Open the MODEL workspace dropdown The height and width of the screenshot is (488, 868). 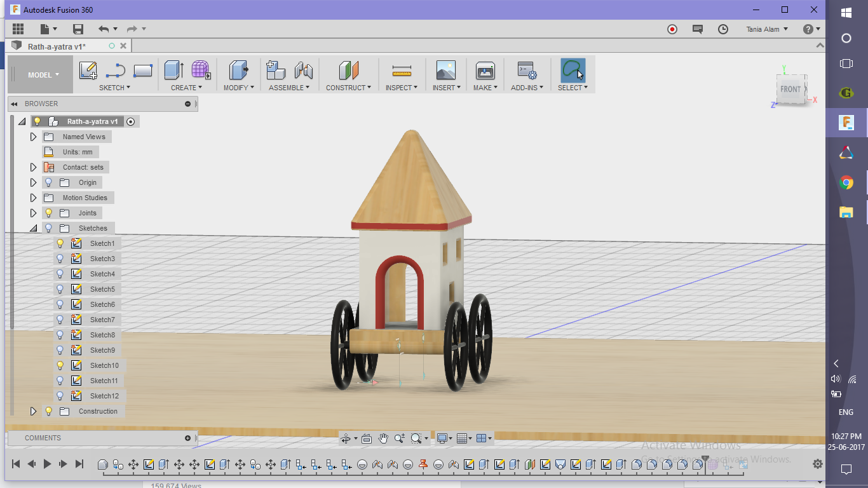point(40,75)
